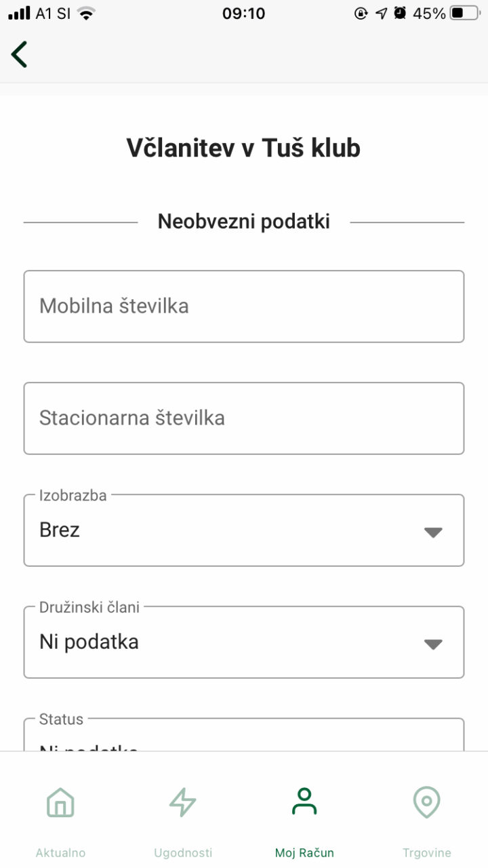Tap the Stacionarna številka field

click(x=244, y=418)
